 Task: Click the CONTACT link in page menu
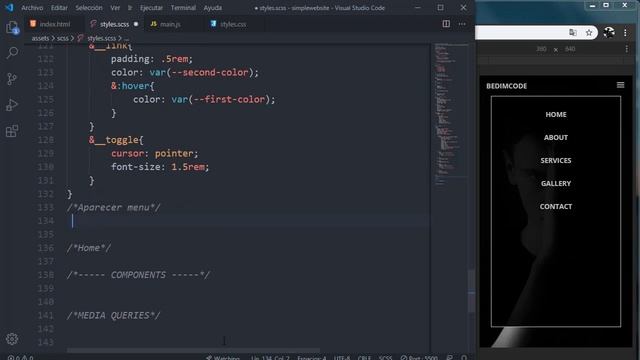[556, 207]
